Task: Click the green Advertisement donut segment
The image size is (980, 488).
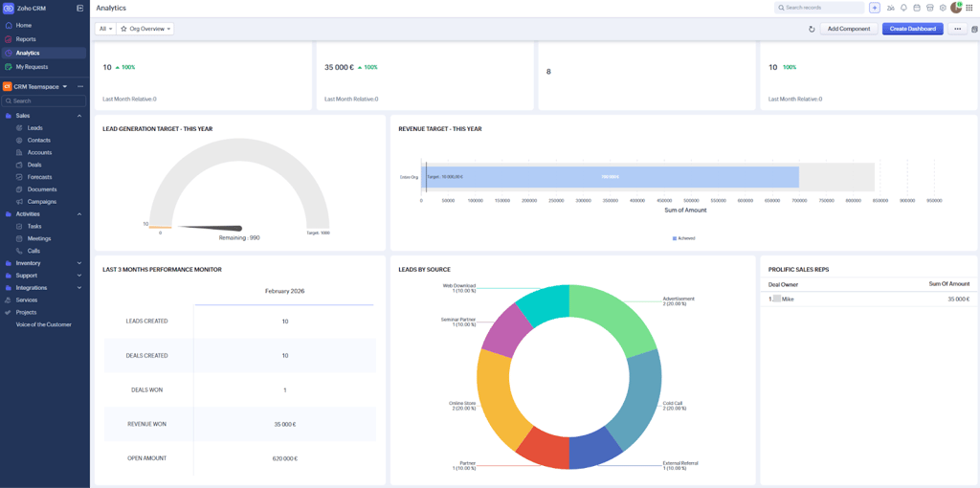Action: pos(619,316)
